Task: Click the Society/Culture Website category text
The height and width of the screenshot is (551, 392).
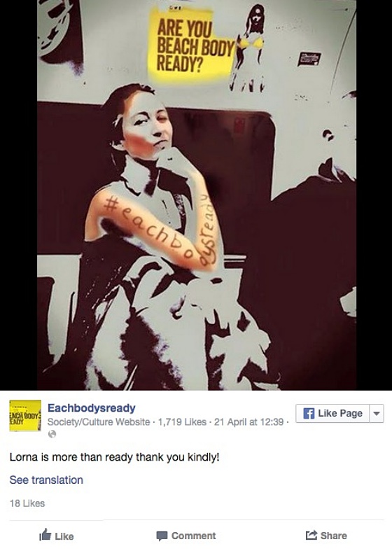Action: [x=99, y=421]
